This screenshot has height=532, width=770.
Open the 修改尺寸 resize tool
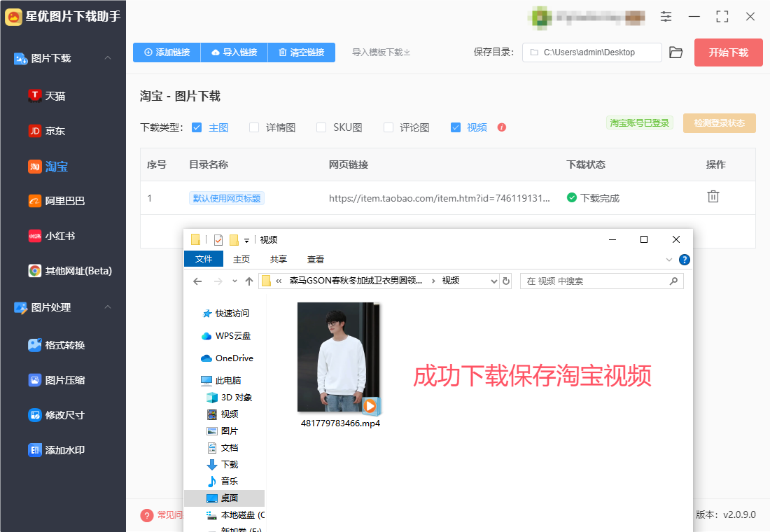pos(57,415)
